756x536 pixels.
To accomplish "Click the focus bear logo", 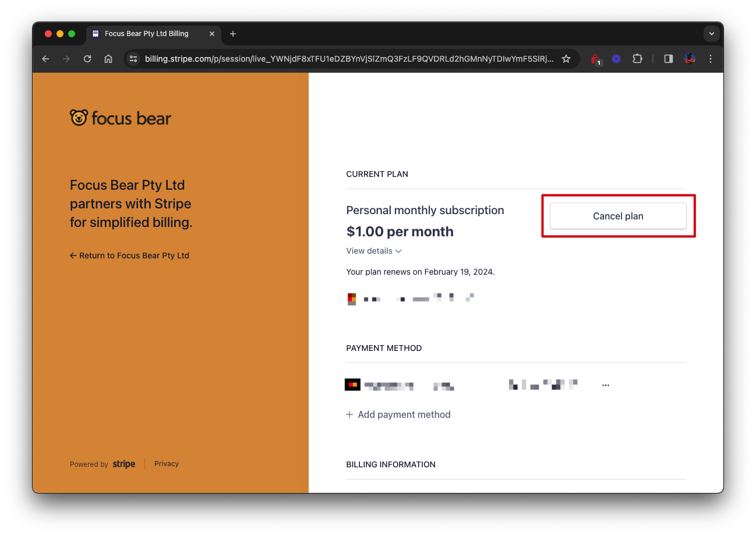I will click(121, 118).
